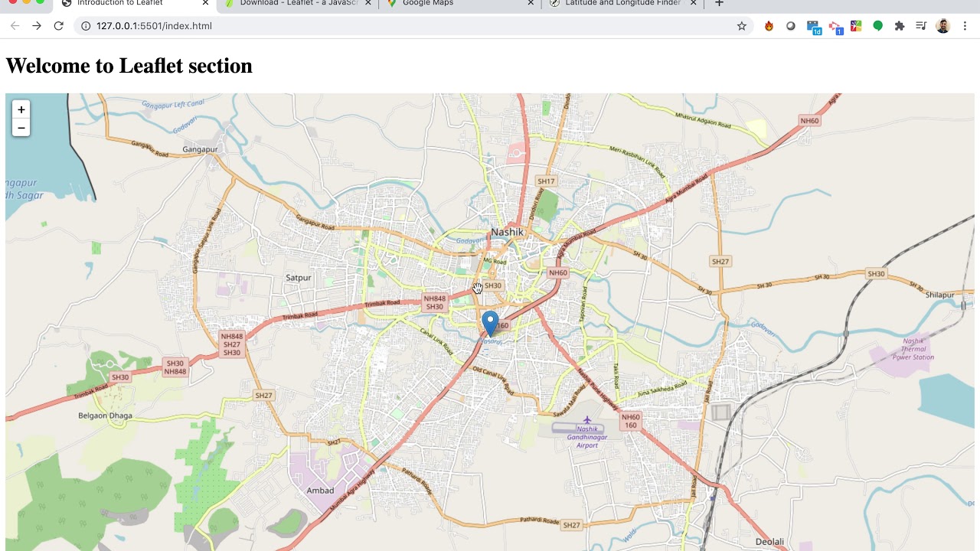Click the Satpur label on map
The image size is (980, 551).
click(298, 277)
